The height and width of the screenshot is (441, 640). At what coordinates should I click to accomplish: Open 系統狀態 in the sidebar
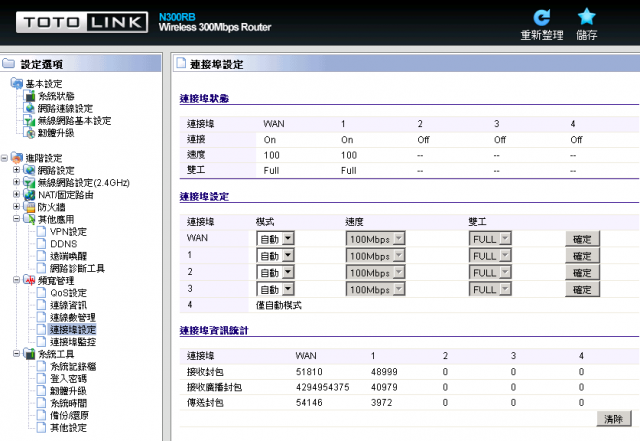(x=56, y=96)
